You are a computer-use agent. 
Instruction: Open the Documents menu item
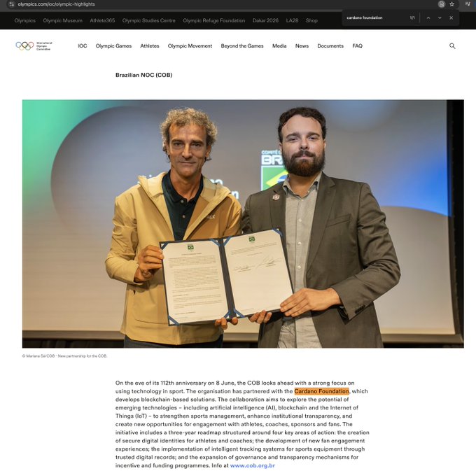(330, 45)
